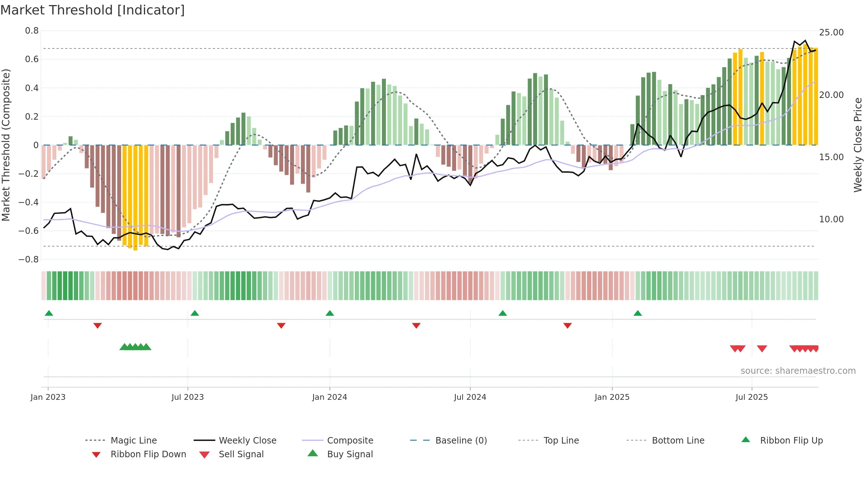Toggle Ribbon Flip Up legend entry

782,440
